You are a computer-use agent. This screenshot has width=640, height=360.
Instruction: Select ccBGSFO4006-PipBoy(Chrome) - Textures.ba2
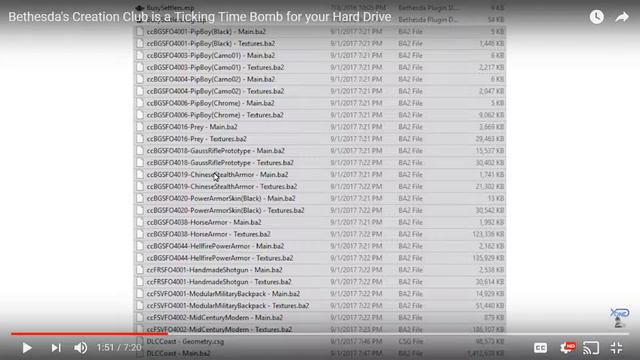pyautogui.click(x=215, y=115)
